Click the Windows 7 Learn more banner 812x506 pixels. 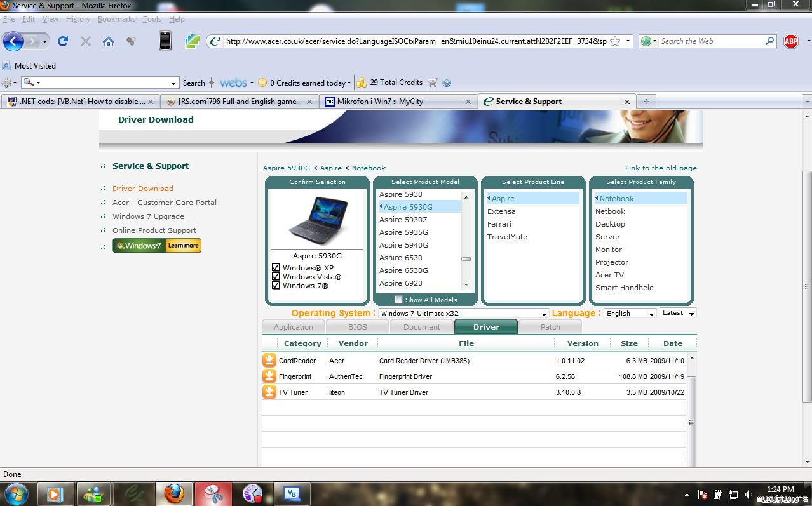tap(157, 246)
